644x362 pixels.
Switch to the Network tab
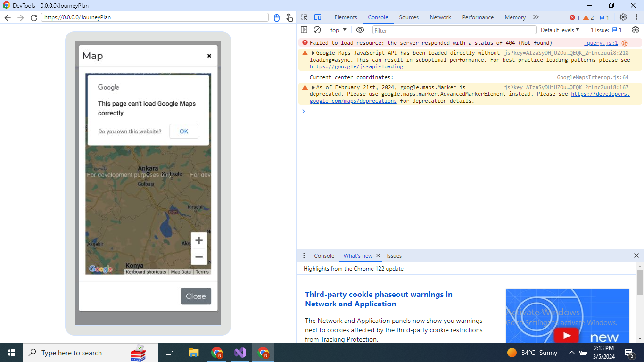point(440,17)
